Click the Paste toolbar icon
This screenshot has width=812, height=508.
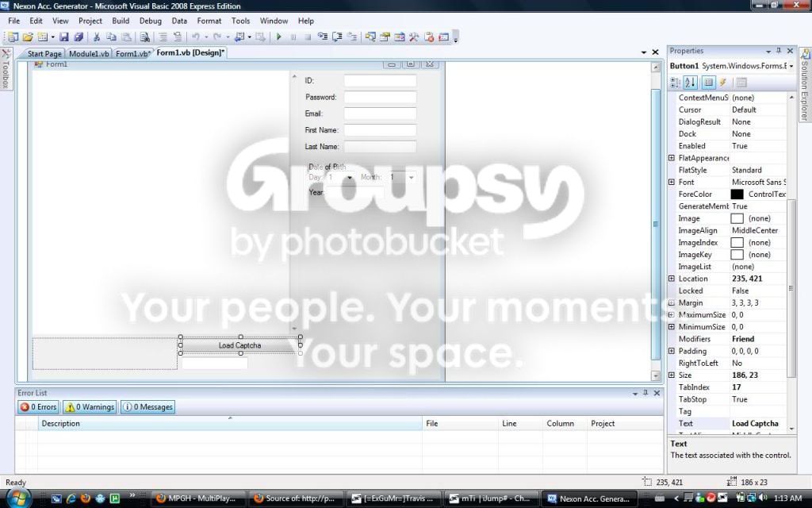pyautogui.click(x=126, y=37)
